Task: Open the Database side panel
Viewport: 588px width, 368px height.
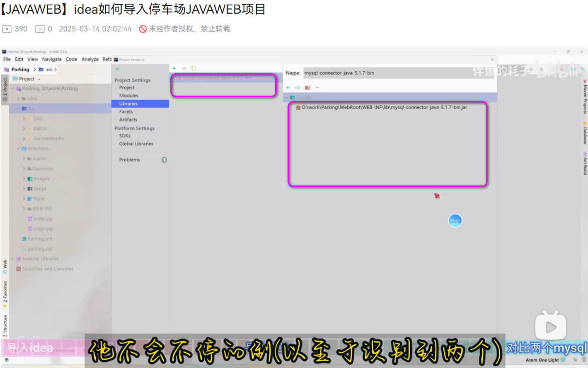Action: point(585,133)
